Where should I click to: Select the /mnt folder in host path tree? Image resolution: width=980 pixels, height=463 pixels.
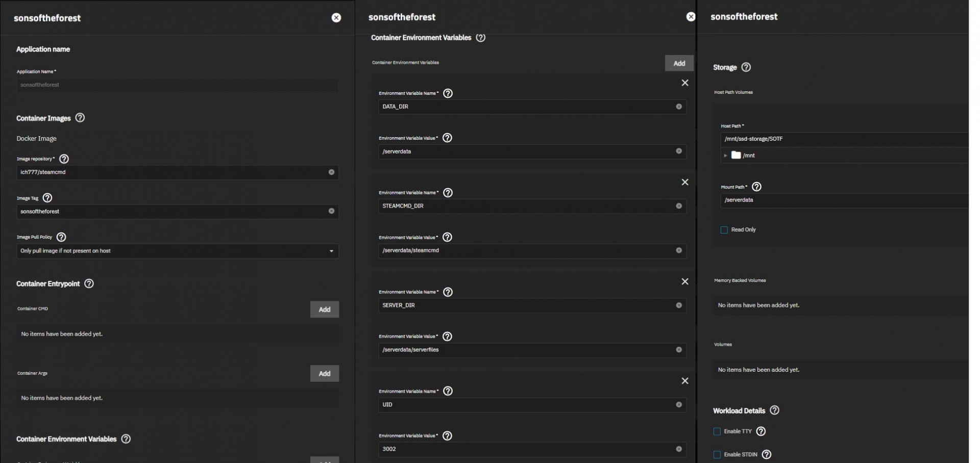tap(748, 156)
